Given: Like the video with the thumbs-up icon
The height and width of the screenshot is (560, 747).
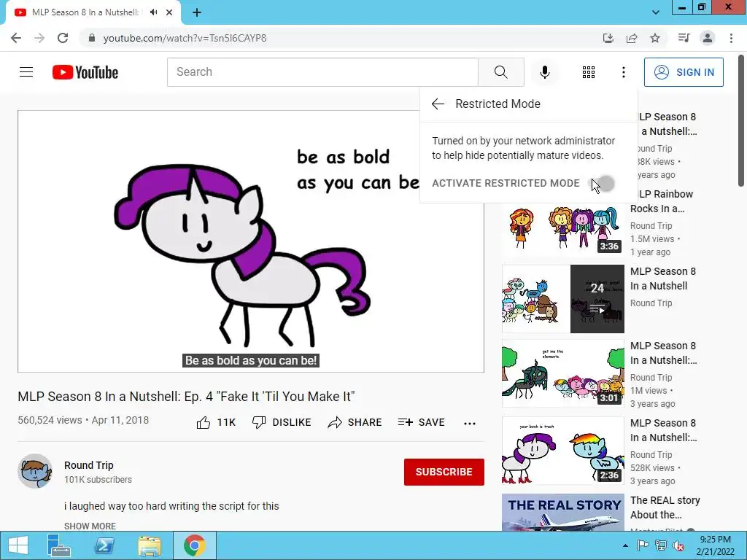Looking at the screenshot, I should click(x=204, y=422).
